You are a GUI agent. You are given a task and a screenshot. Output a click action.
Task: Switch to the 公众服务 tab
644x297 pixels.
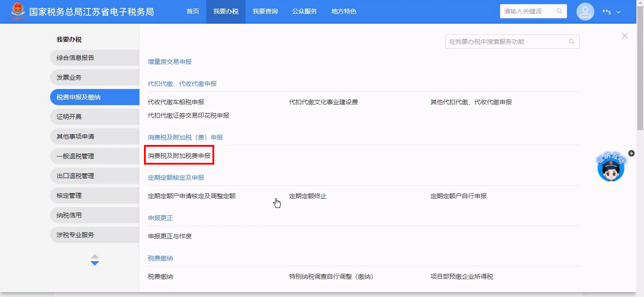coord(304,12)
